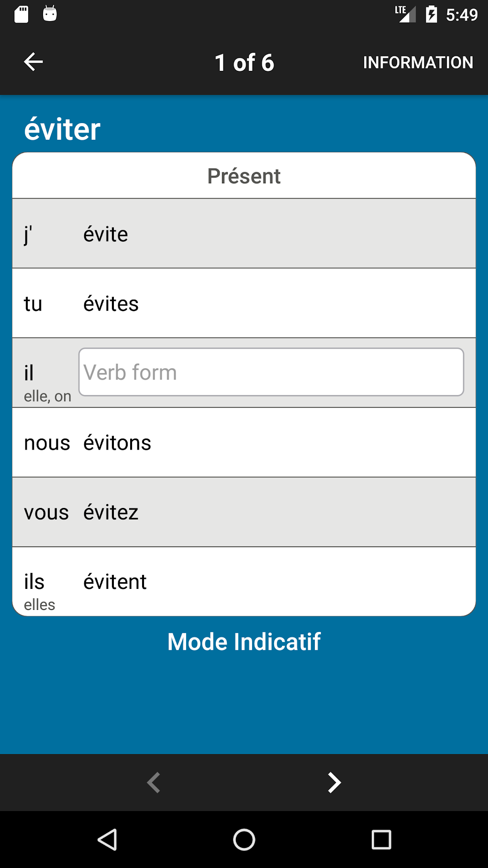Select the 'tu évites' row

(244, 303)
